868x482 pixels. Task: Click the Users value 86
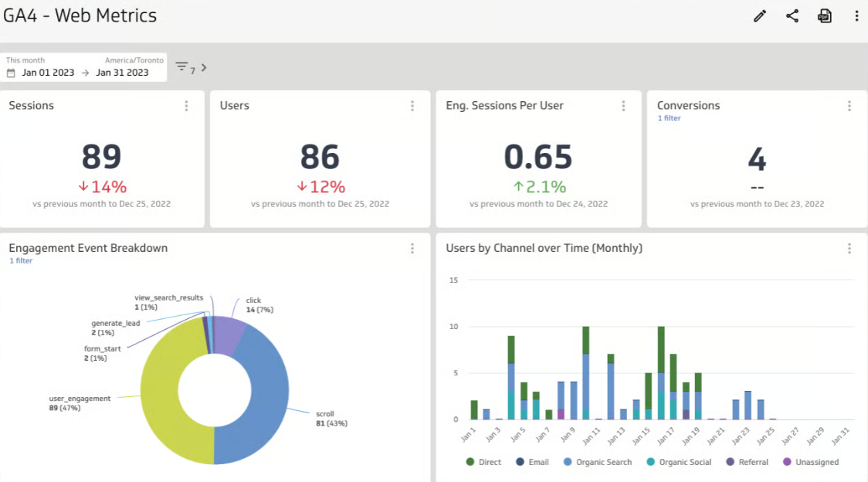[x=320, y=157]
